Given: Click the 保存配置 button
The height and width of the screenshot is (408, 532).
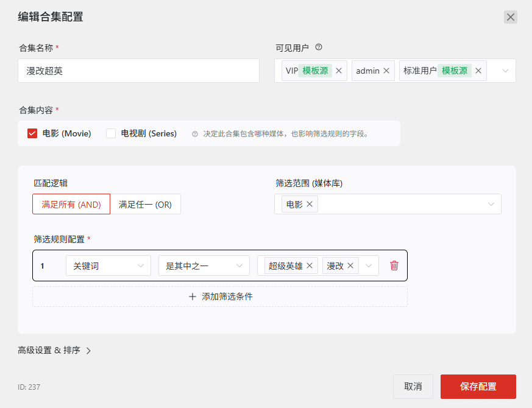Looking at the screenshot, I should tap(478, 386).
